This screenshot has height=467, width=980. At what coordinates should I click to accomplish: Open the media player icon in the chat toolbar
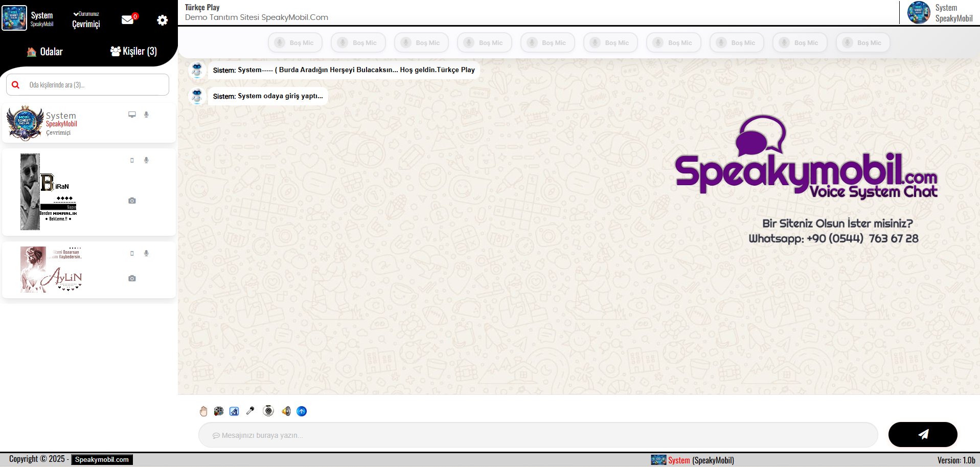click(x=218, y=411)
